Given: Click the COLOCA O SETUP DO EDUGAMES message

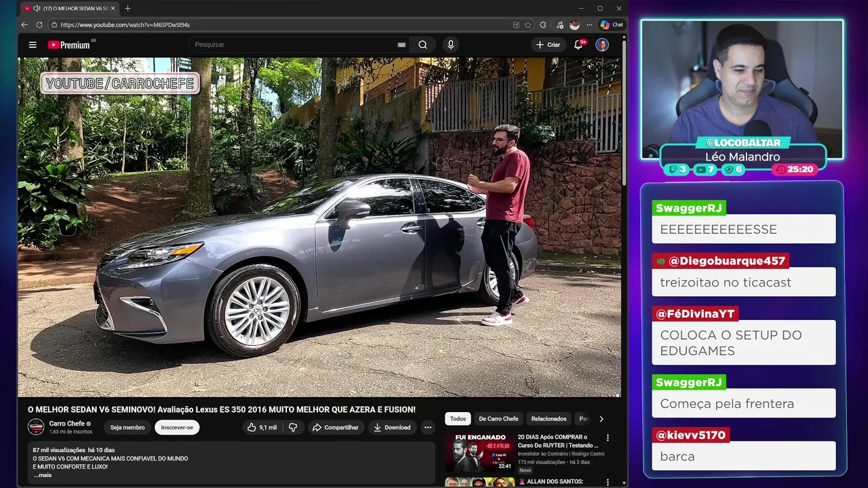Looking at the screenshot, I should [x=743, y=343].
